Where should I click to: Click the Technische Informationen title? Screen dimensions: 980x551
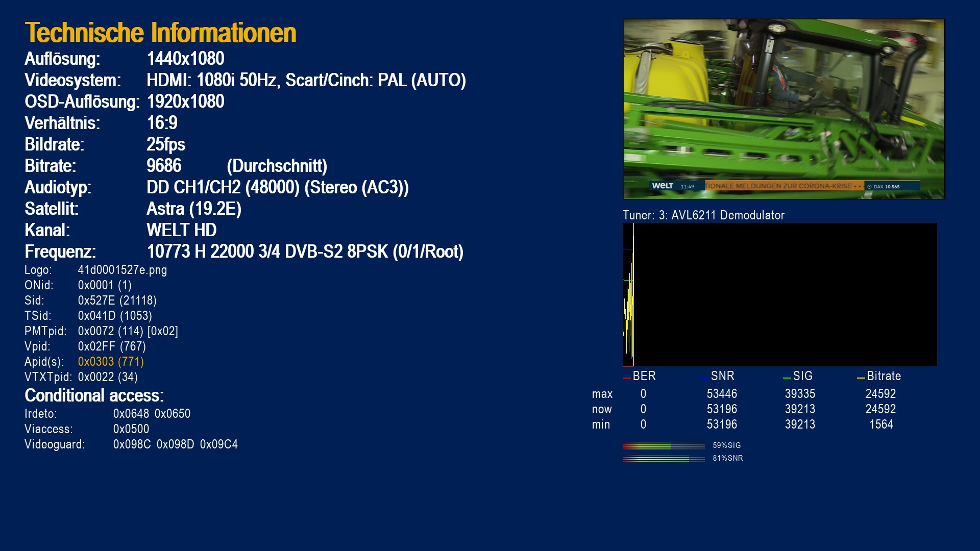(160, 33)
